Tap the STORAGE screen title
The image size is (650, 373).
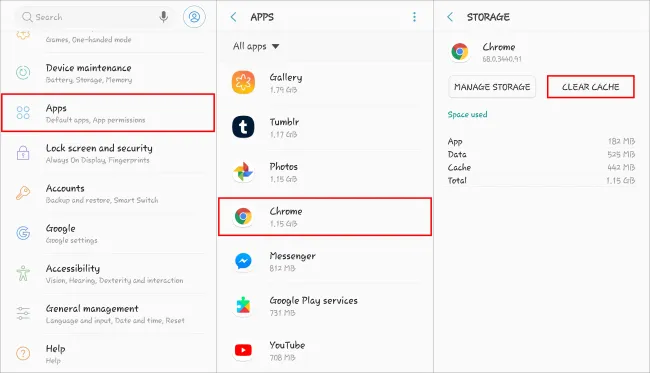(488, 17)
